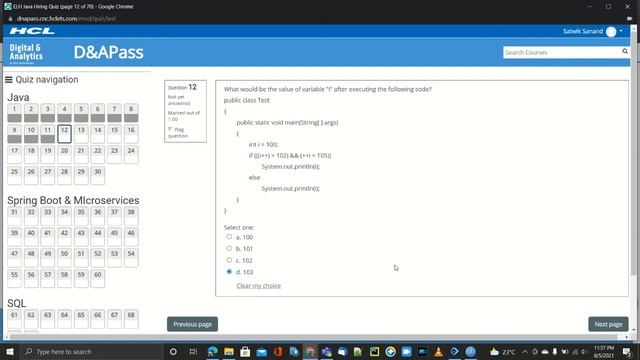Jump to Java question 5
The image size is (640, 360).
click(x=81, y=113)
